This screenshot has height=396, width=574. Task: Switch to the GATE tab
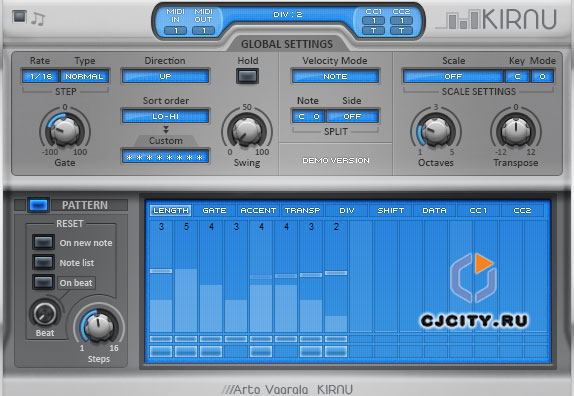tap(214, 210)
